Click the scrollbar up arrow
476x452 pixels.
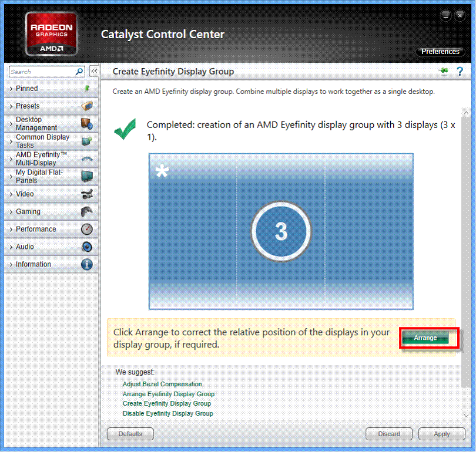[x=466, y=113]
